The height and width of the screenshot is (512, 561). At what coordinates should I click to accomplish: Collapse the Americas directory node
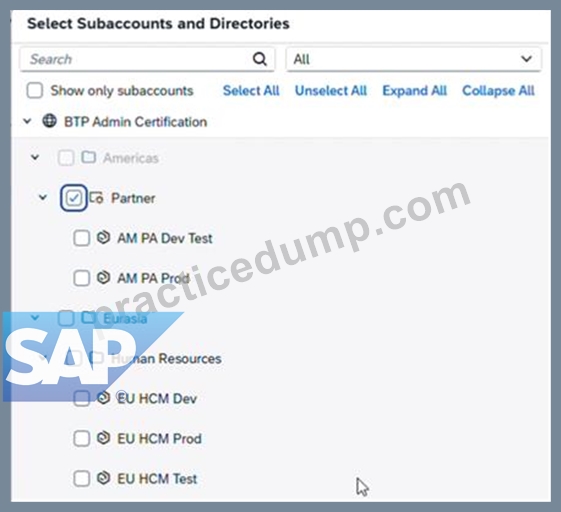[35, 157]
